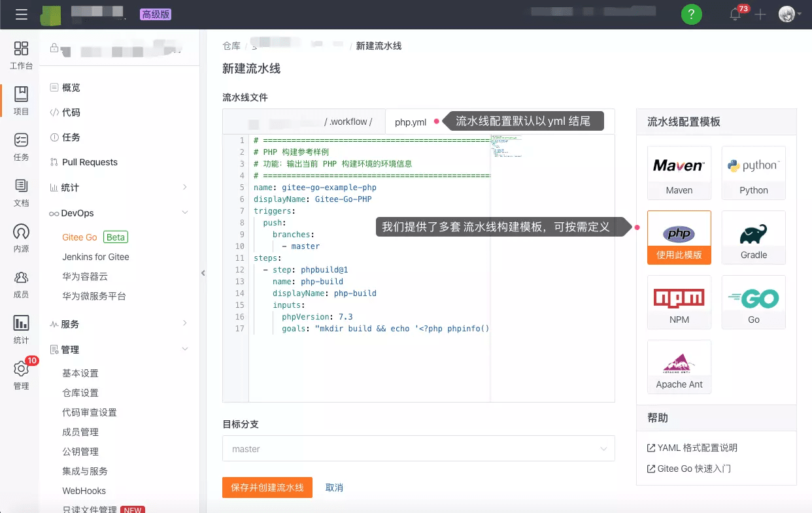The width and height of the screenshot is (812, 513).
Task: Open Jenkins for Gitee
Action: click(x=95, y=257)
